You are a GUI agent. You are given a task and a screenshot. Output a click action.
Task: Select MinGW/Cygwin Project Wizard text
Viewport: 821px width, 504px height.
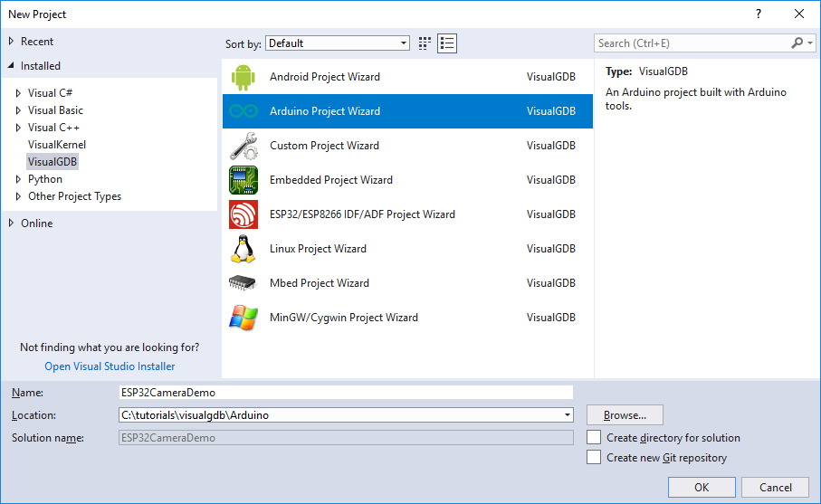coord(343,318)
